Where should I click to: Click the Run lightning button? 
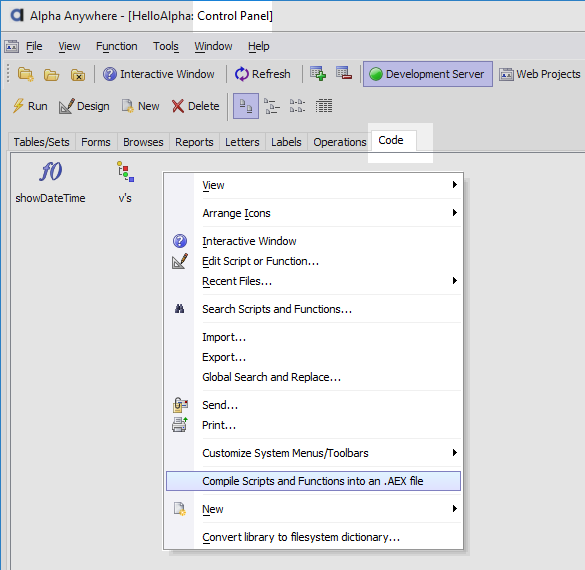click(x=30, y=106)
